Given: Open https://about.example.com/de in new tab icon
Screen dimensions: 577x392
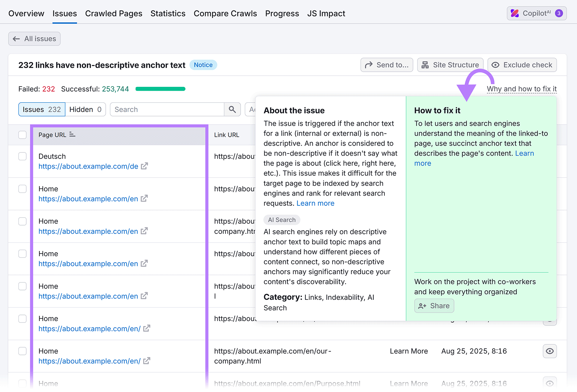Looking at the screenshot, I should point(144,166).
